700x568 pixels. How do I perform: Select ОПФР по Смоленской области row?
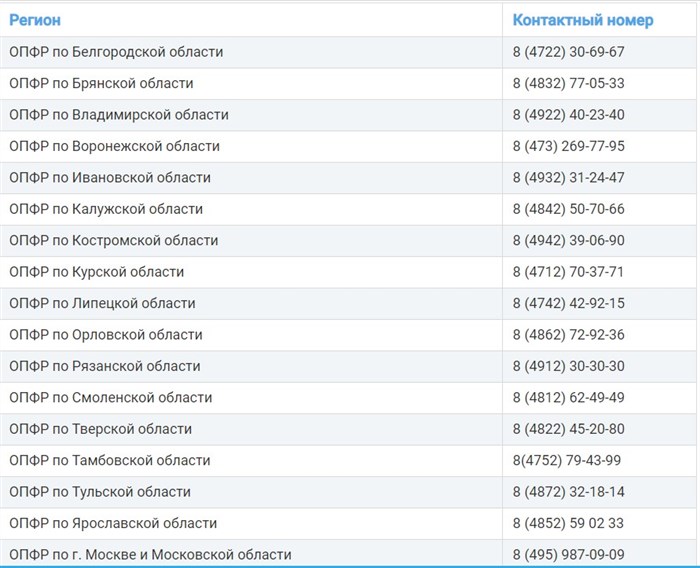(348, 397)
